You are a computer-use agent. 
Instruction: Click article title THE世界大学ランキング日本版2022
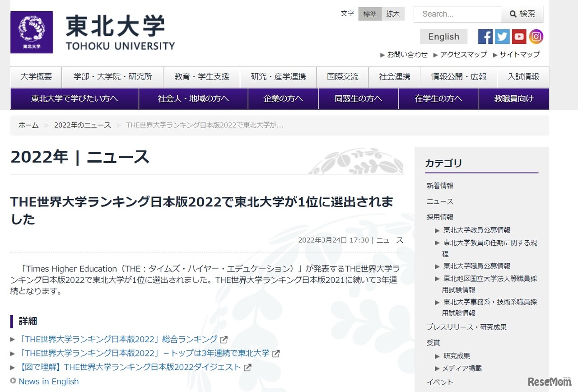(202, 210)
